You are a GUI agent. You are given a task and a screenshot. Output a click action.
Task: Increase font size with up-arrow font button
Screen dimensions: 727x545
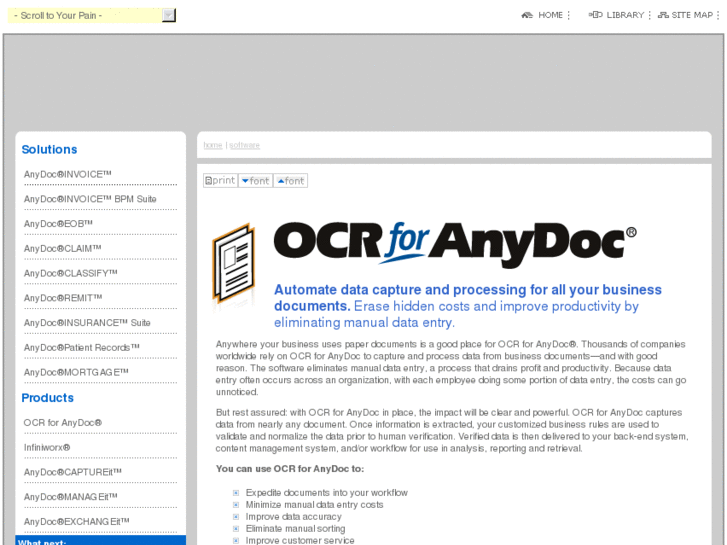click(x=291, y=180)
